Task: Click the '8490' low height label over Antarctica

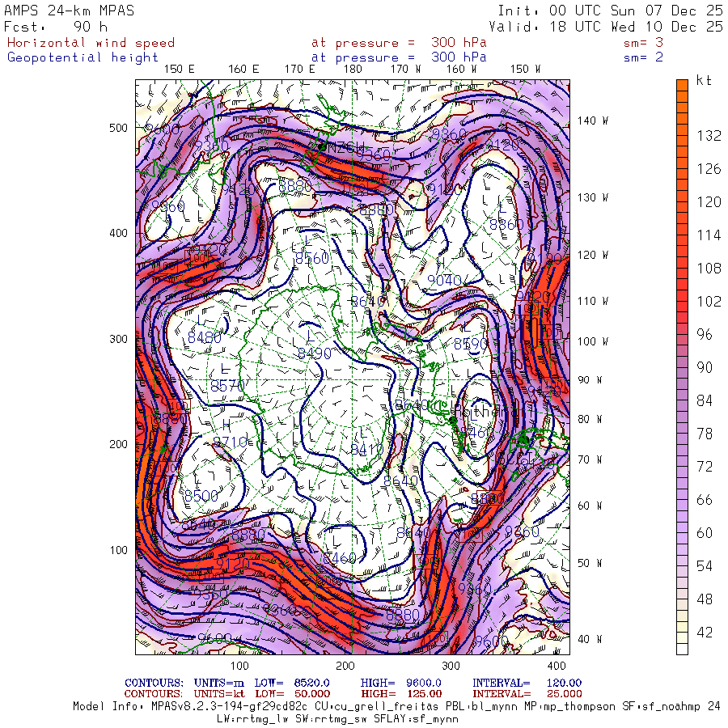Action: [315, 353]
